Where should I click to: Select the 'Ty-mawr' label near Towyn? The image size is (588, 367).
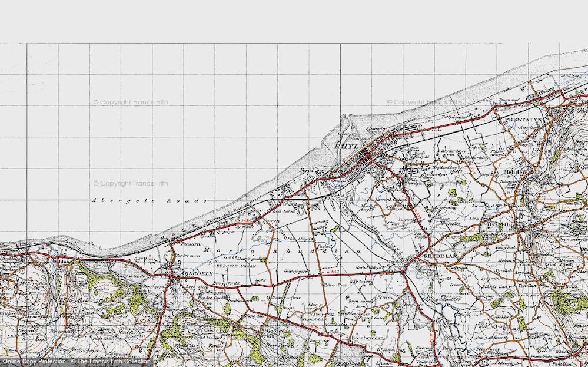pyautogui.click(x=245, y=226)
